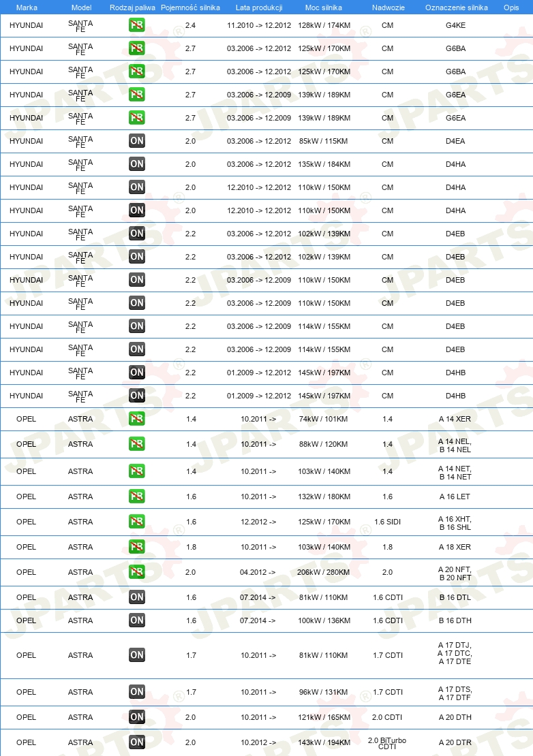Click the production dates 11.2010 -> 12.2012
Image resolution: width=533 pixels, height=756 pixels.
[259, 25]
